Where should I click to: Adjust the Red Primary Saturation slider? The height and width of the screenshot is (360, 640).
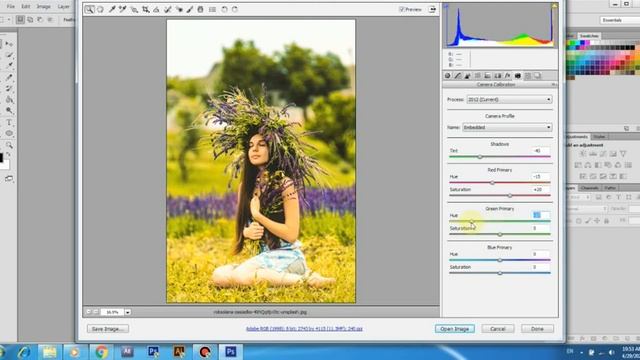click(x=510, y=196)
